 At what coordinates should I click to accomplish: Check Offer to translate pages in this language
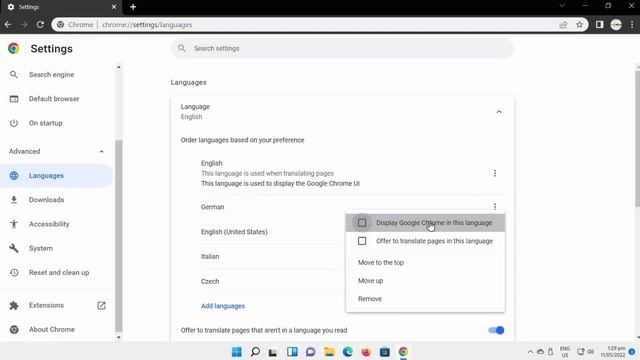pos(362,241)
